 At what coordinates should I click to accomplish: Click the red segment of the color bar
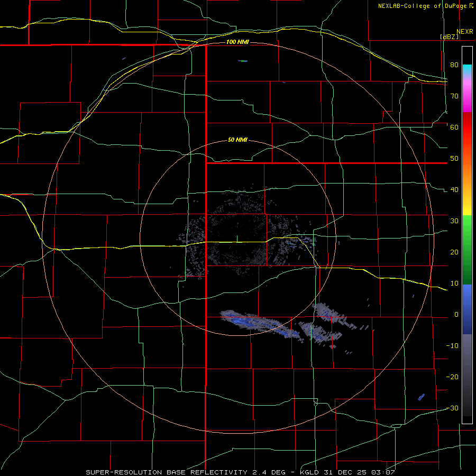[467, 127]
